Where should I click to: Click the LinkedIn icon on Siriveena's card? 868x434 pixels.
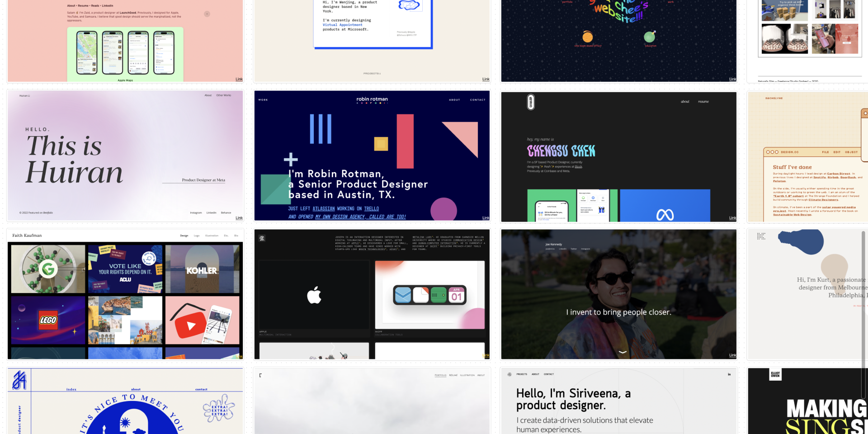pyautogui.click(x=729, y=374)
